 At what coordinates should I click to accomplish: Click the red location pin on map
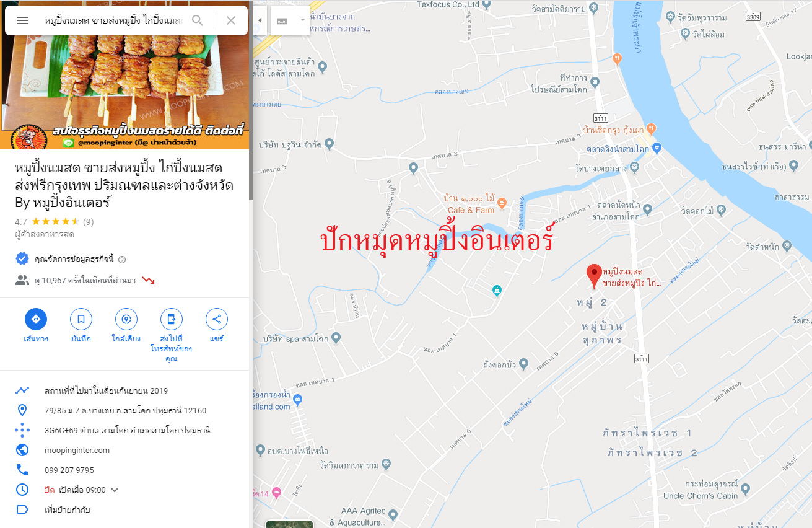tap(595, 276)
